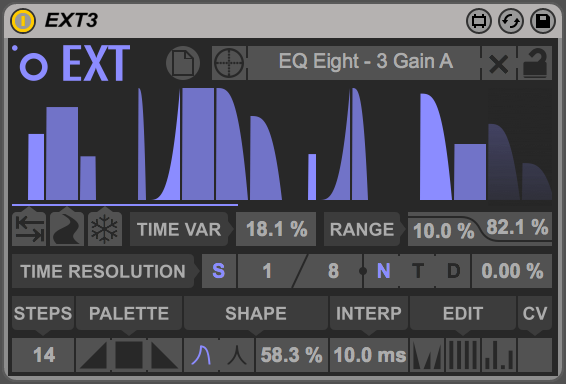The image size is (566, 384).
Task: Toggle the EXT3 device power button
Action: tap(23, 21)
